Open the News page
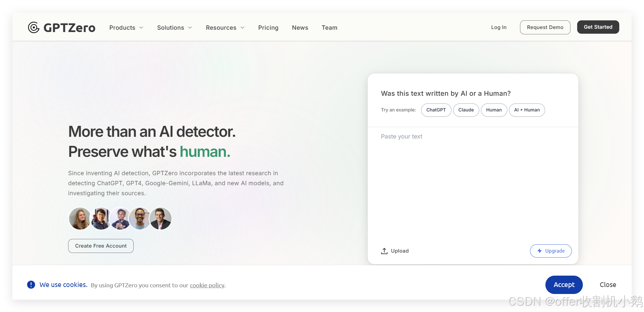 pos(300,28)
